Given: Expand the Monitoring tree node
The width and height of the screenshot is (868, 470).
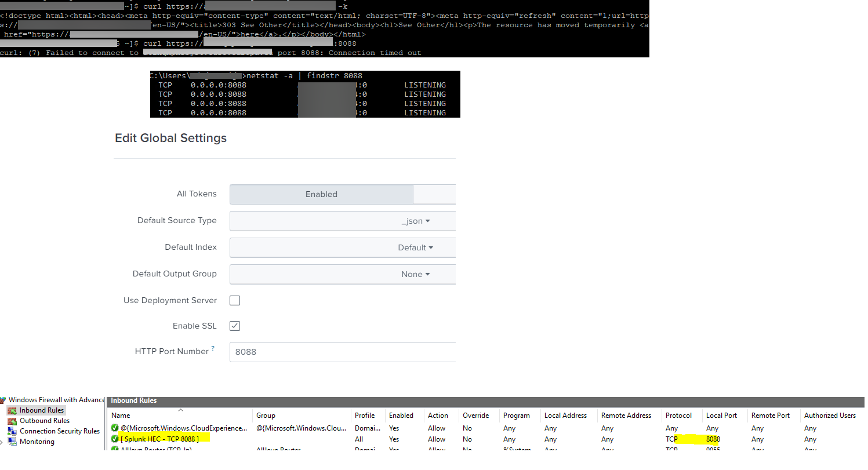Looking at the screenshot, I should coord(2,442).
